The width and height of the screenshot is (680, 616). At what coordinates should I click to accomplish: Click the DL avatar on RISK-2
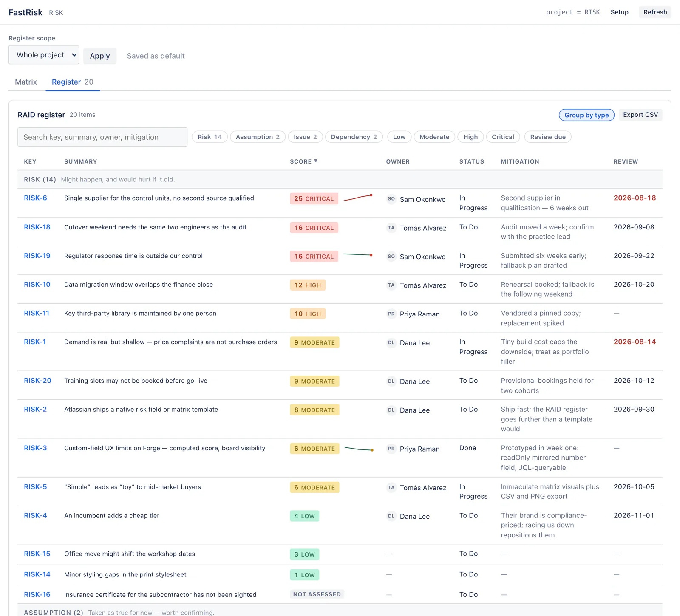[x=391, y=410]
